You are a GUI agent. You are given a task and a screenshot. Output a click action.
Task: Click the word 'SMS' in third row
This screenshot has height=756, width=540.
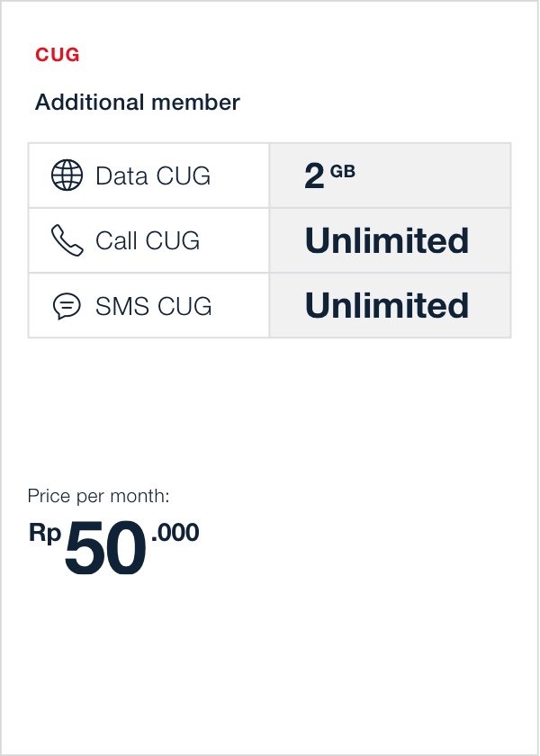pos(122,307)
